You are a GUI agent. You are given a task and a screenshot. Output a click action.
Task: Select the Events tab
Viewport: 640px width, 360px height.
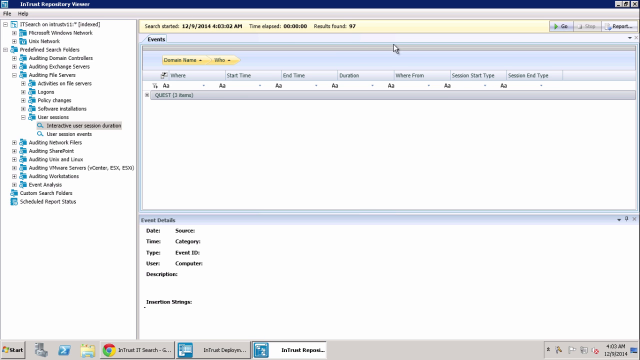point(156,39)
